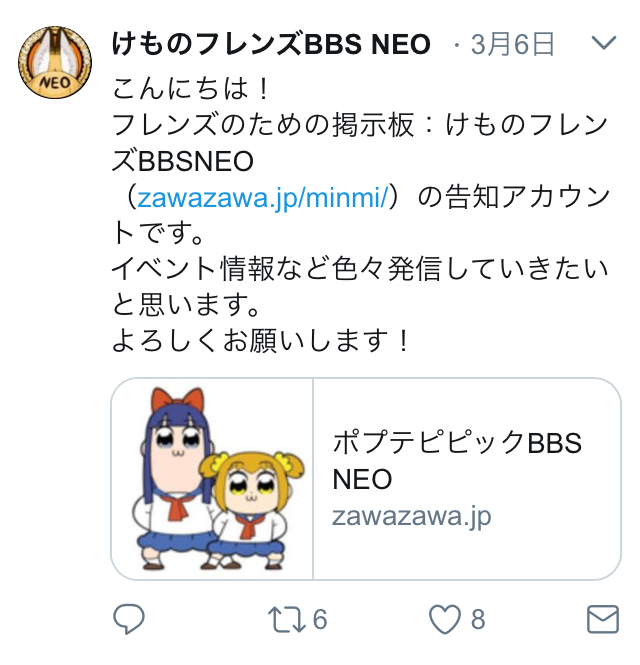Open card title ポプテピピックBBS NEO
Viewport: 640px width, 665px height.
tap(457, 461)
